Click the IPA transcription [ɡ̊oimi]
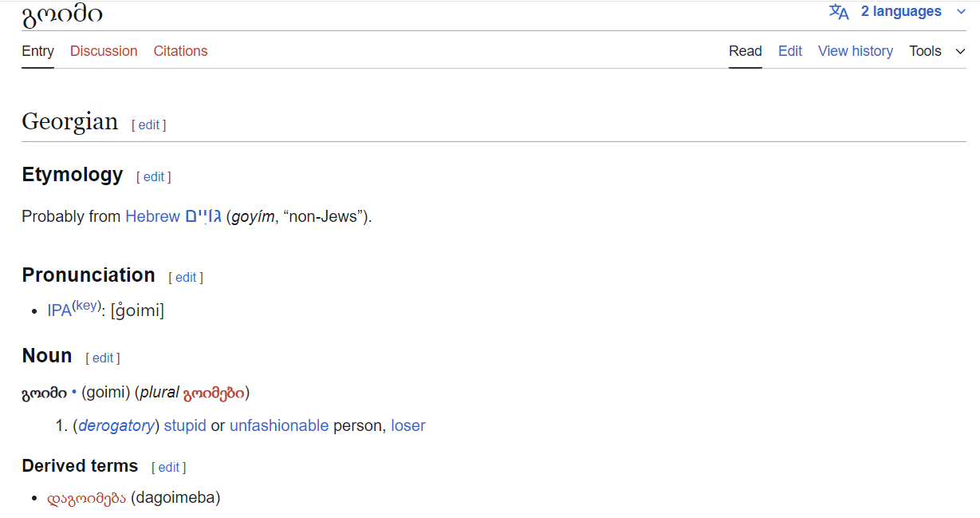Image resolution: width=980 pixels, height=518 pixels. (x=137, y=311)
